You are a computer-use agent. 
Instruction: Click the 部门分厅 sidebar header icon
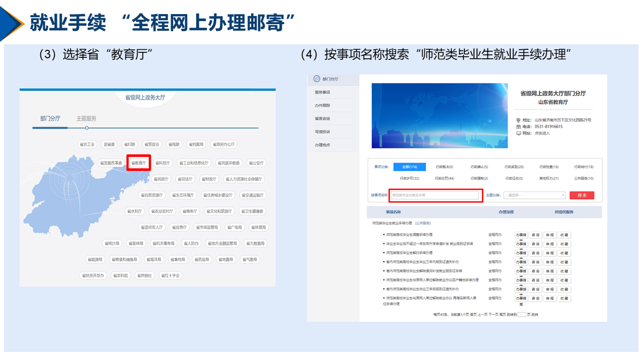(x=316, y=79)
